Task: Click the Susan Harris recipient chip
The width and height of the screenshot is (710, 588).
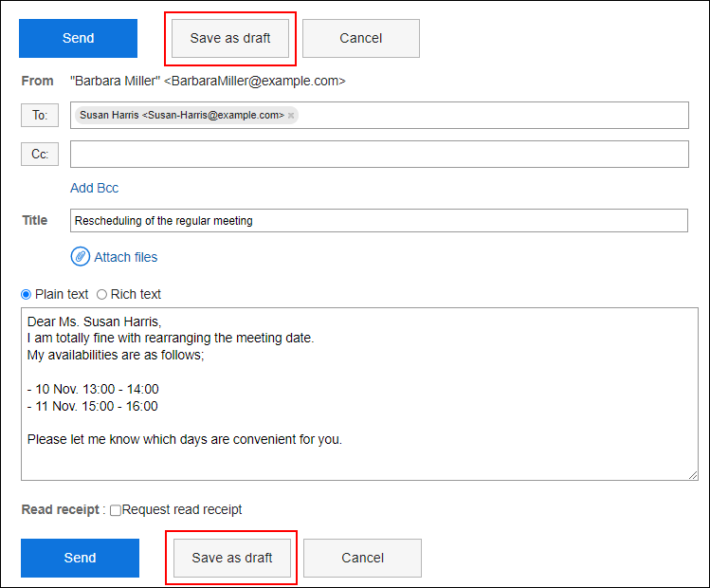Action: click(187, 115)
